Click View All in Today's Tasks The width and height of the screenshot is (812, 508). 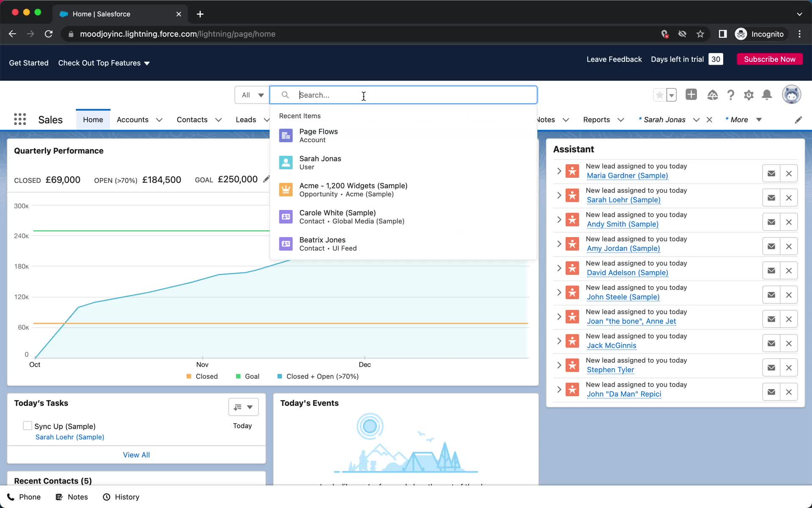(x=136, y=455)
